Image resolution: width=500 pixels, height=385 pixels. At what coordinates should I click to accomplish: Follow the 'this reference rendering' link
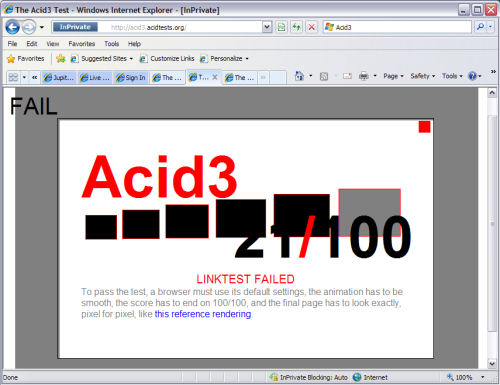203,314
